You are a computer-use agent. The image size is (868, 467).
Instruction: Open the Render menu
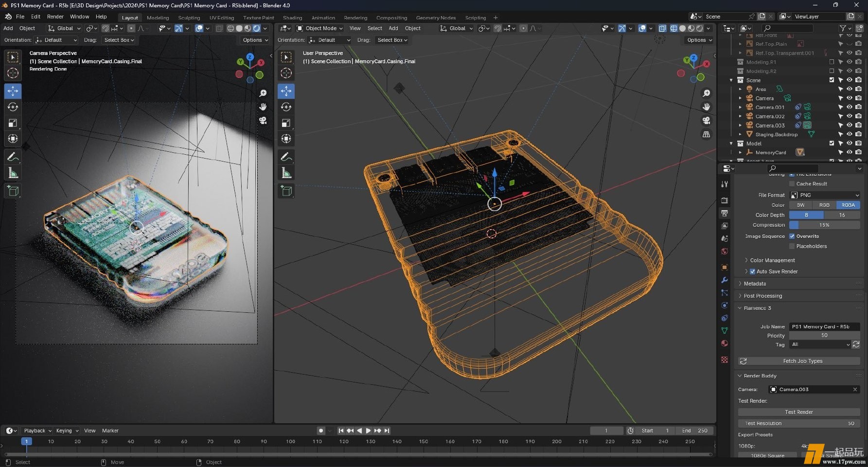(x=55, y=17)
